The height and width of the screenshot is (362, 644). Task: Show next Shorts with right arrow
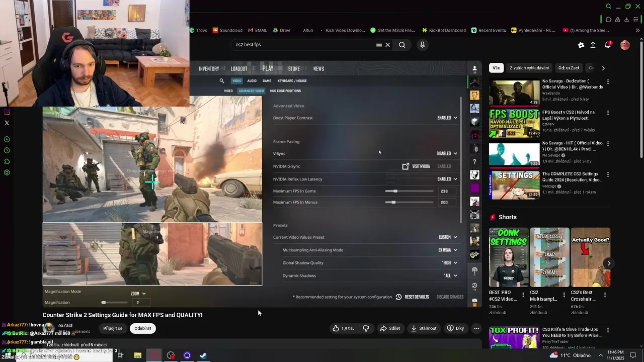pyautogui.click(x=608, y=263)
